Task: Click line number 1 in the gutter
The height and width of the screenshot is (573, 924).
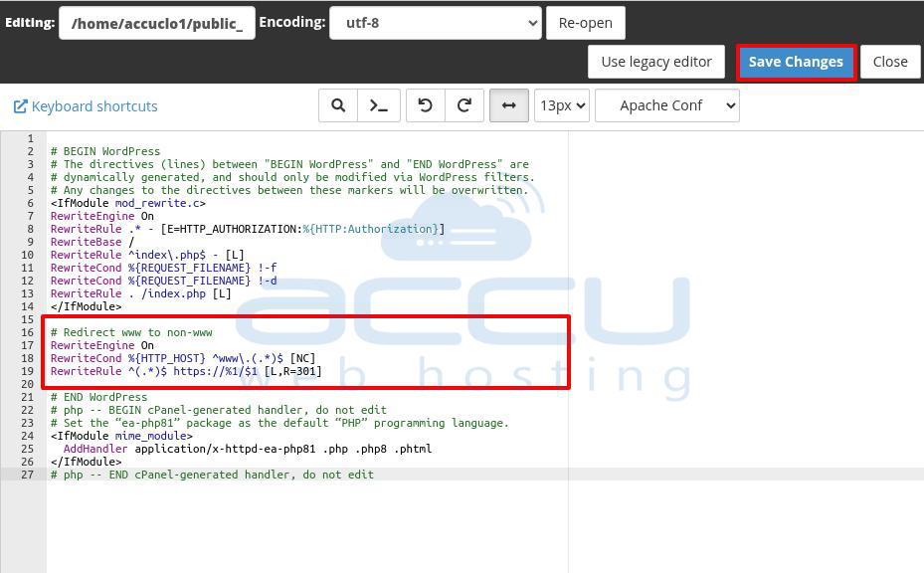Action: pos(30,138)
